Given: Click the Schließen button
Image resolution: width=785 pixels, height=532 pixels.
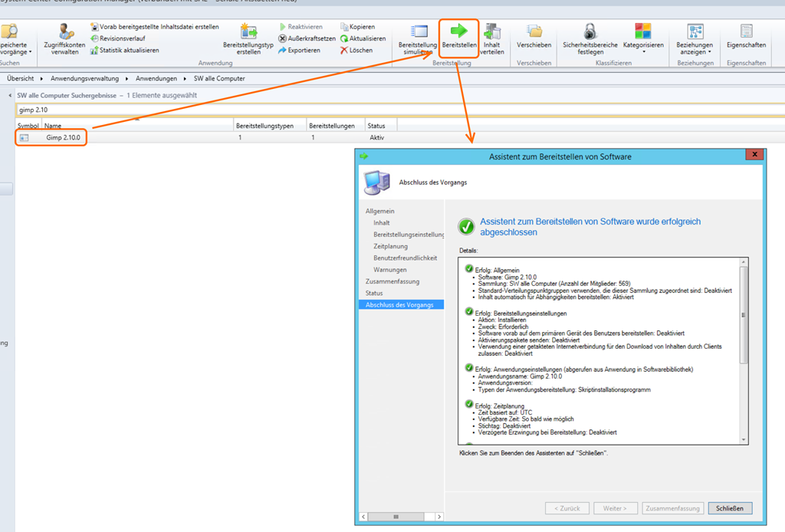Looking at the screenshot, I should click(730, 508).
